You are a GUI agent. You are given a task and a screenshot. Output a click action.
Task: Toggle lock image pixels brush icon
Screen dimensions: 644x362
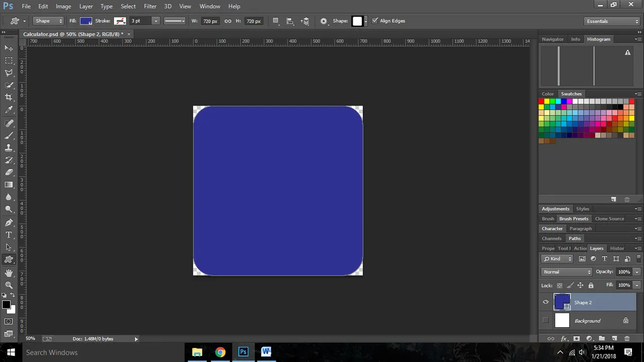(x=570, y=286)
